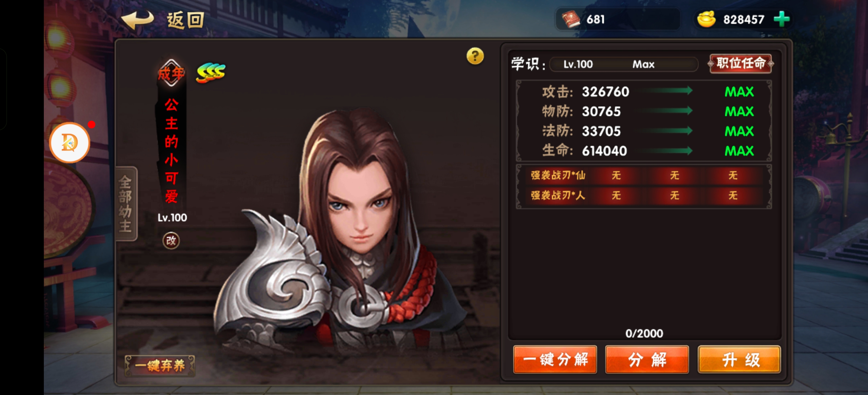Click the 改 rename icon under Lv.100

tap(171, 241)
